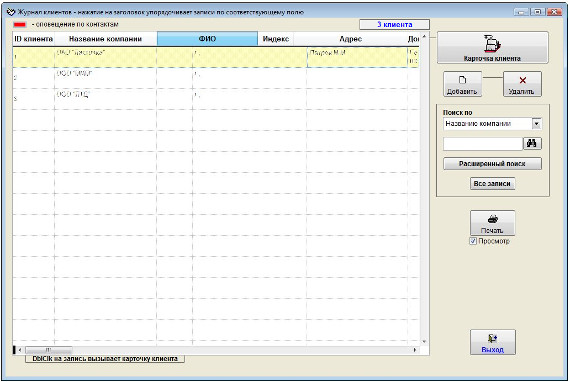Click the Выход exit button
The height and width of the screenshot is (382, 570).
(493, 342)
